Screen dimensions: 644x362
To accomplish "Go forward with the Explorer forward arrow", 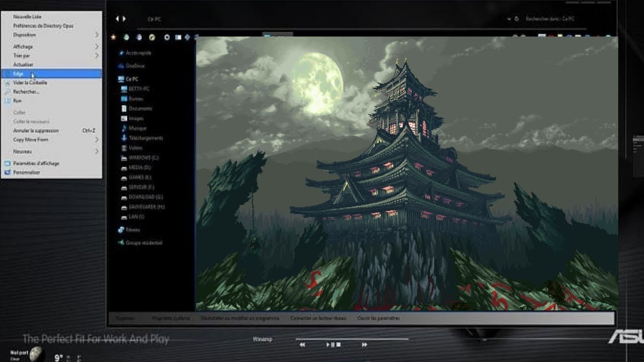I will click(124, 19).
